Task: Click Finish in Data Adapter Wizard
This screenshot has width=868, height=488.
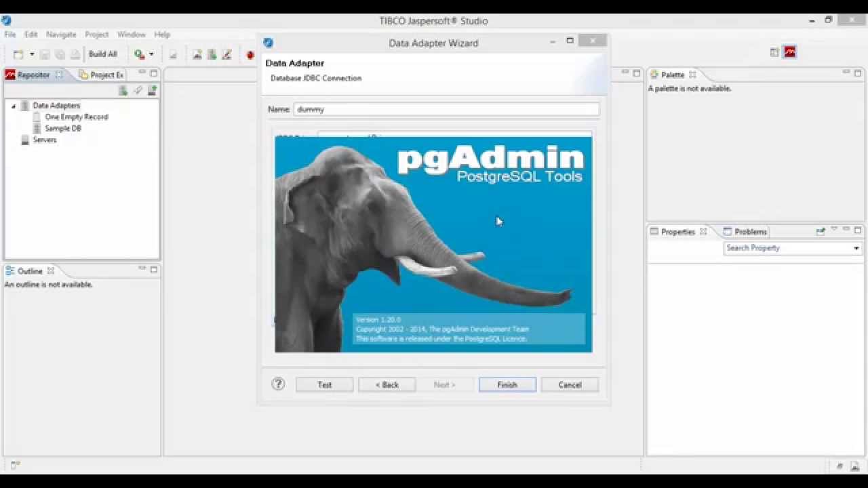Action: click(507, 384)
